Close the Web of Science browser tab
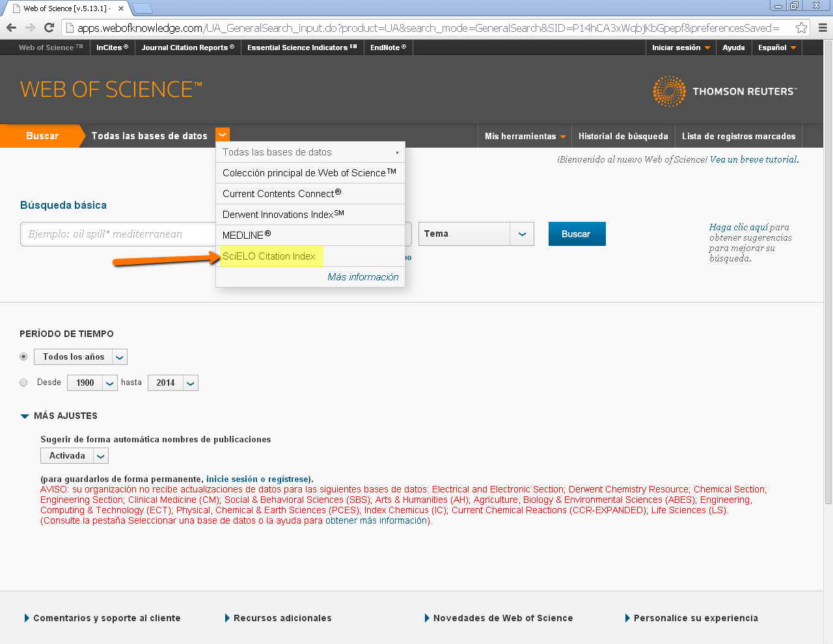Screen dimensions: 833x644 [x=121, y=8]
